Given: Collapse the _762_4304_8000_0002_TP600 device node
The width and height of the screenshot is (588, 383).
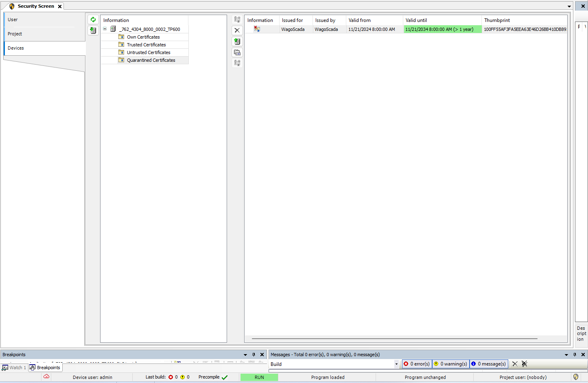Looking at the screenshot, I should pos(105,29).
